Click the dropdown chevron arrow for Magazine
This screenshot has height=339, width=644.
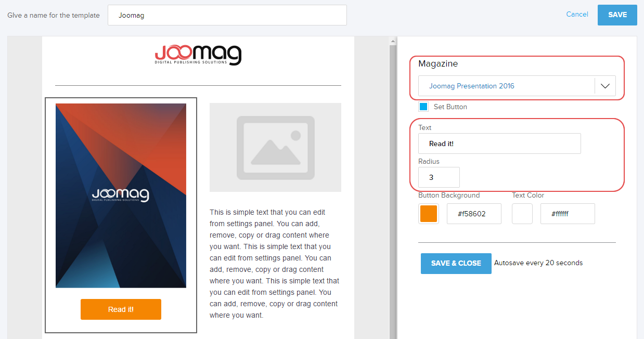click(x=605, y=86)
